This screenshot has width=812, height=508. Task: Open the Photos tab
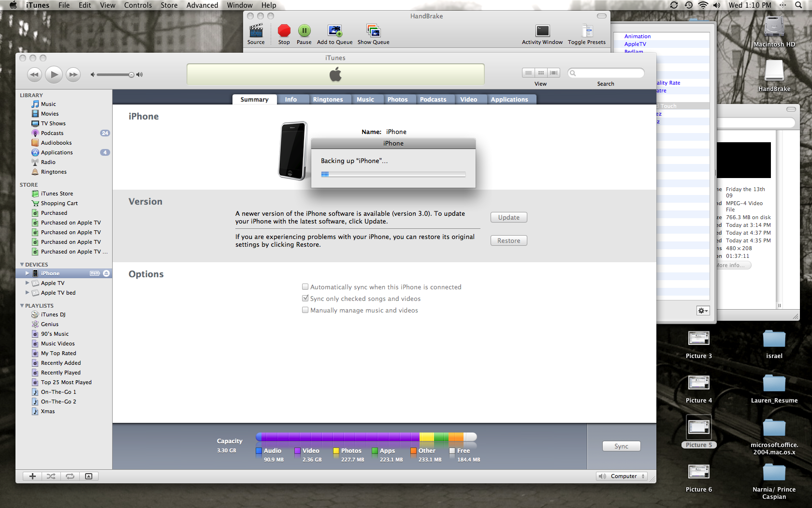tap(397, 99)
